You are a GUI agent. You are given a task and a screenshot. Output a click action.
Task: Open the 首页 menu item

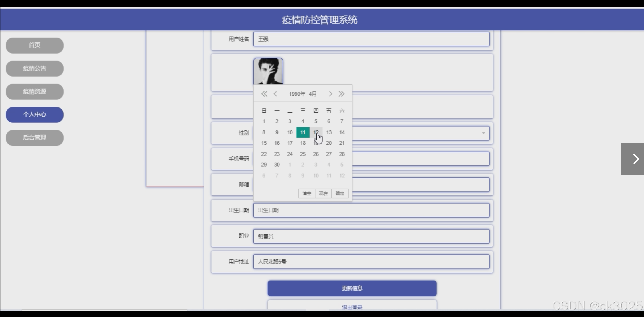pos(34,45)
